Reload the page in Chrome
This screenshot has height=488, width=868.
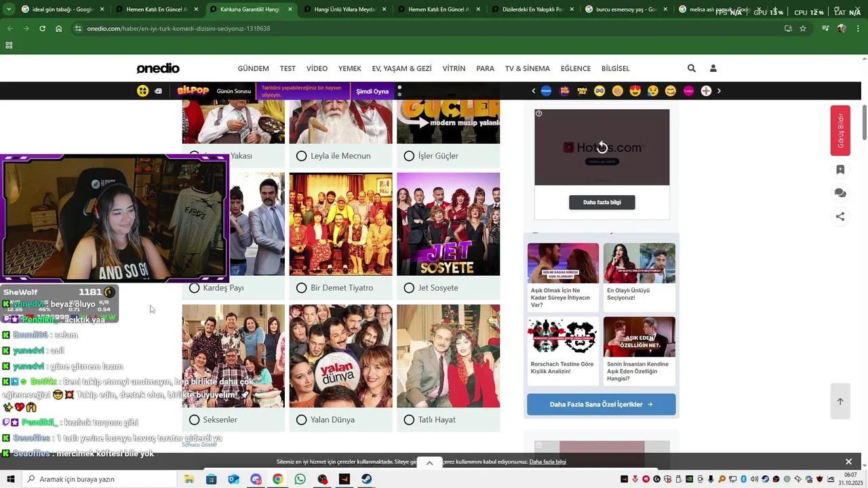coord(42,28)
